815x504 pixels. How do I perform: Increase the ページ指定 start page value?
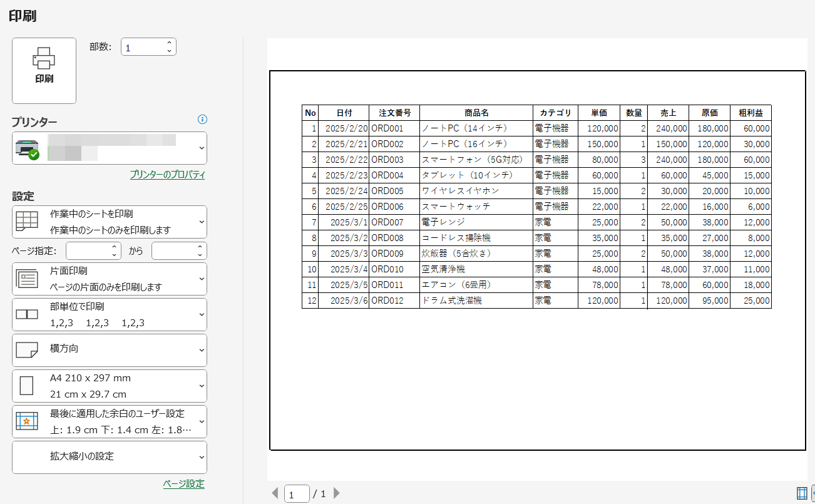point(113,247)
